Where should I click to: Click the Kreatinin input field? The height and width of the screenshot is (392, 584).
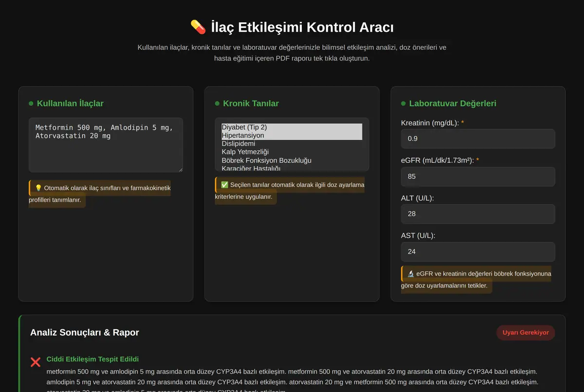click(x=478, y=139)
